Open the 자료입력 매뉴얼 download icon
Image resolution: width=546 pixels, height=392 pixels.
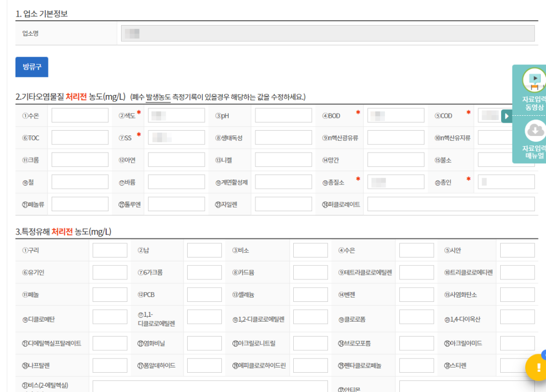tap(535, 131)
